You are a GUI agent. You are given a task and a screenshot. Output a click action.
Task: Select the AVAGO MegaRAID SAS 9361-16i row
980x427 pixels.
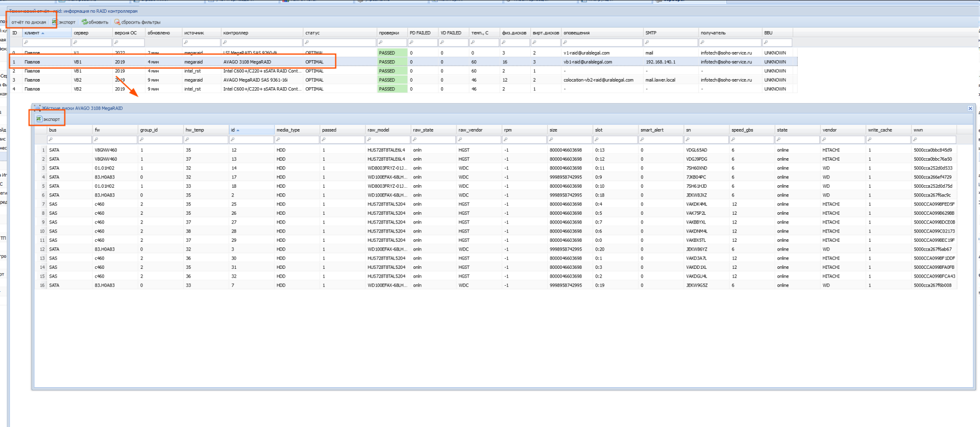point(255,80)
